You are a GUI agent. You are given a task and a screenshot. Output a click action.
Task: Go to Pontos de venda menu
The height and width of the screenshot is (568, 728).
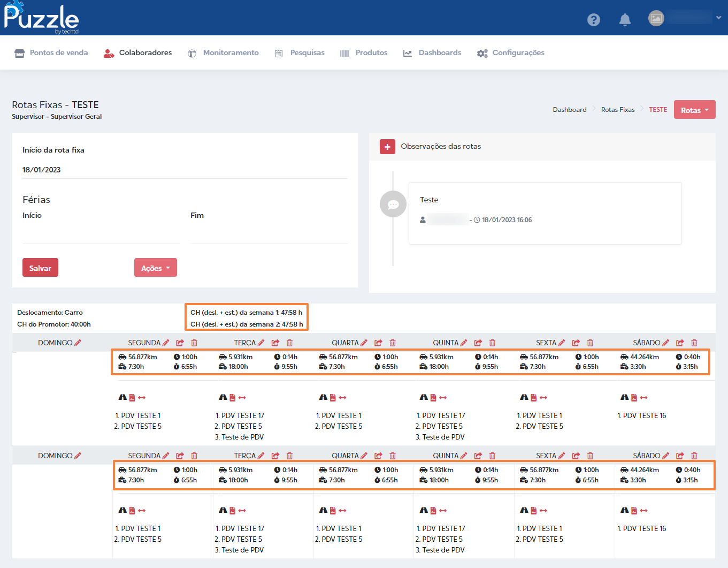click(51, 52)
